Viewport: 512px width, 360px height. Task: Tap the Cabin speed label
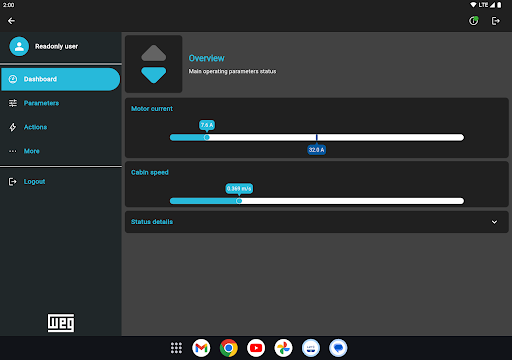pos(150,172)
